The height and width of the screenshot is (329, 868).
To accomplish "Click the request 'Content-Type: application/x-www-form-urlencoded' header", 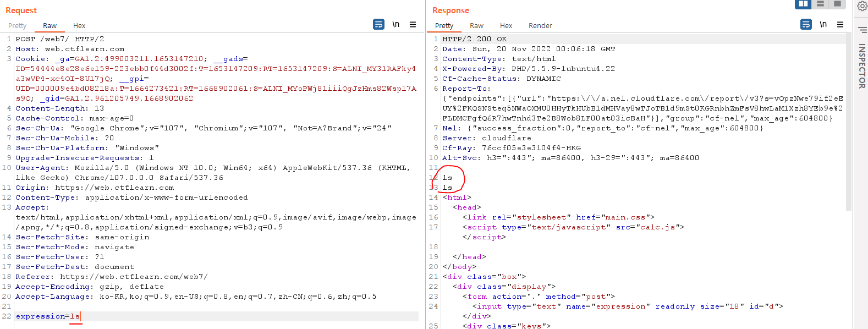I will (x=131, y=198).
